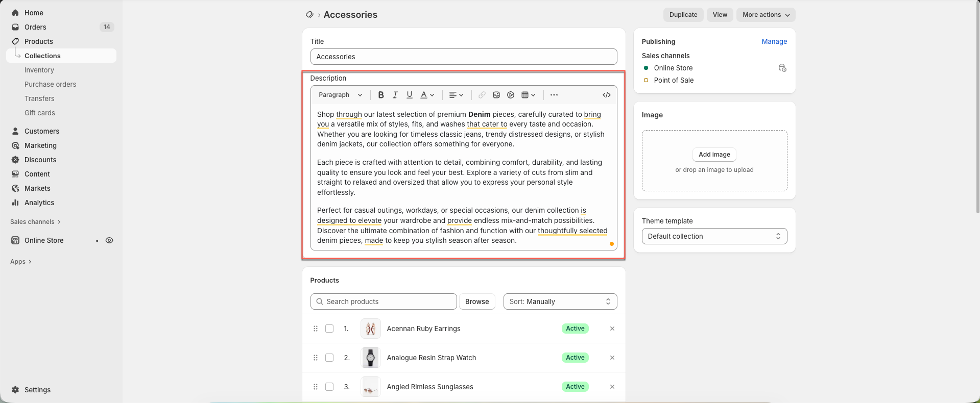This screenshot has width=980, height=403.
Task: Toggle bold formatting in description toolbar
Action: pyautogui.click(x=380, y=95)
